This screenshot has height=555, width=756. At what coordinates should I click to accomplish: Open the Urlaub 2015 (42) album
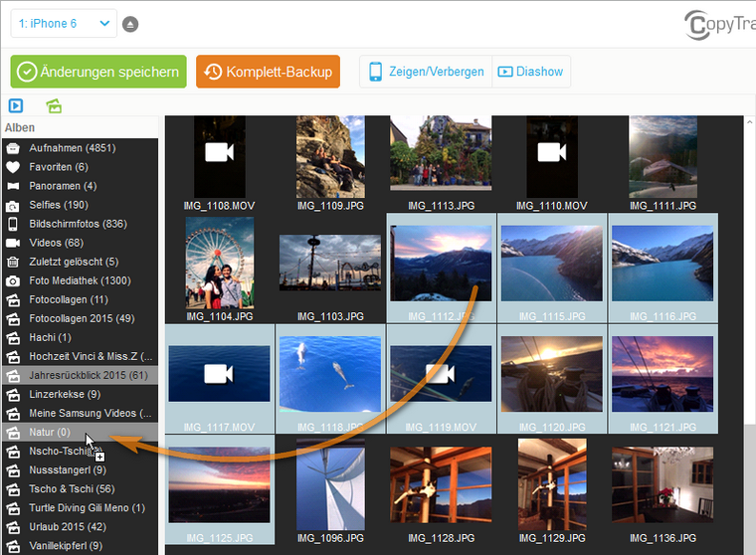click(x=80, y=526)
